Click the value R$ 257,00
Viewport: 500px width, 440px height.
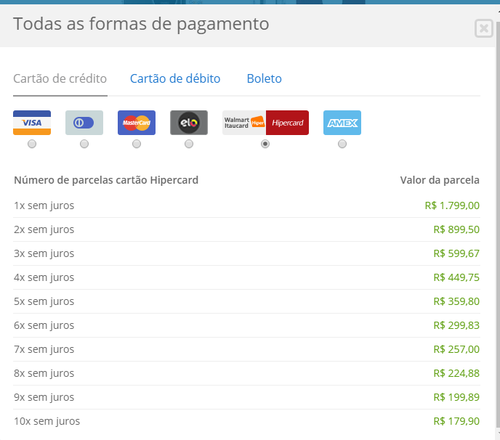[456, 350]
